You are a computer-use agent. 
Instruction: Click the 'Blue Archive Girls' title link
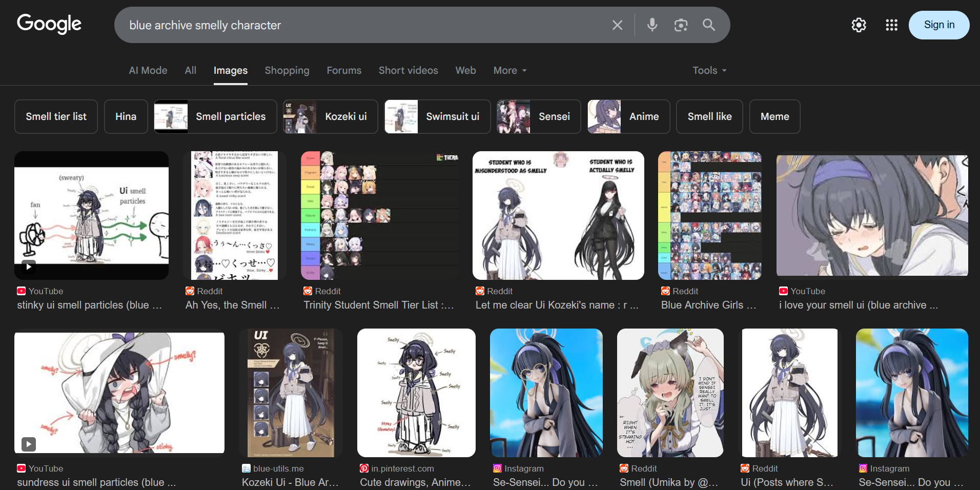point(709,305)
